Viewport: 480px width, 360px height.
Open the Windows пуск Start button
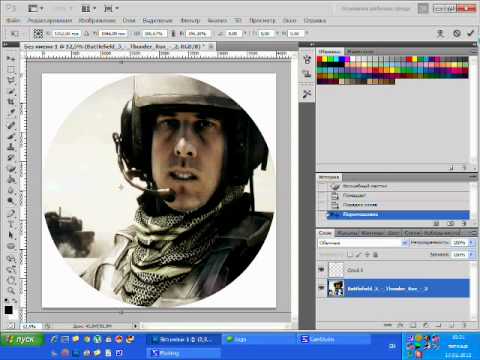pyautogui.click(x=21, y=339)
